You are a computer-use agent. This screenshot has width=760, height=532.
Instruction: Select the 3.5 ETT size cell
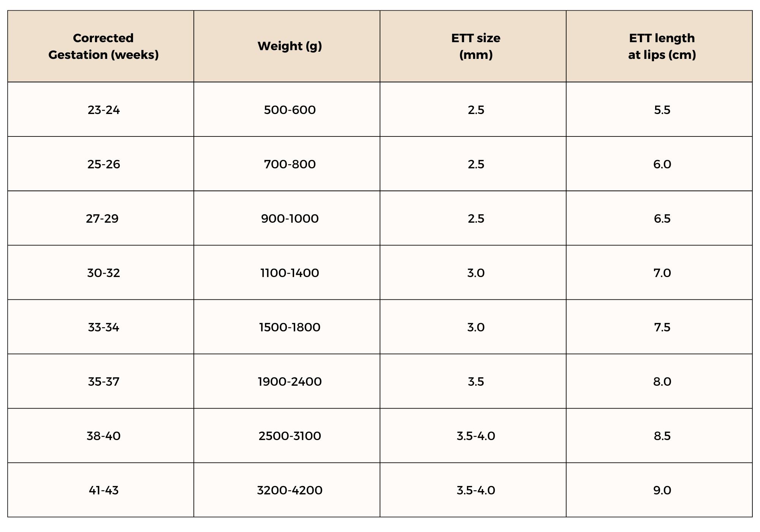(x=476, y=382)
